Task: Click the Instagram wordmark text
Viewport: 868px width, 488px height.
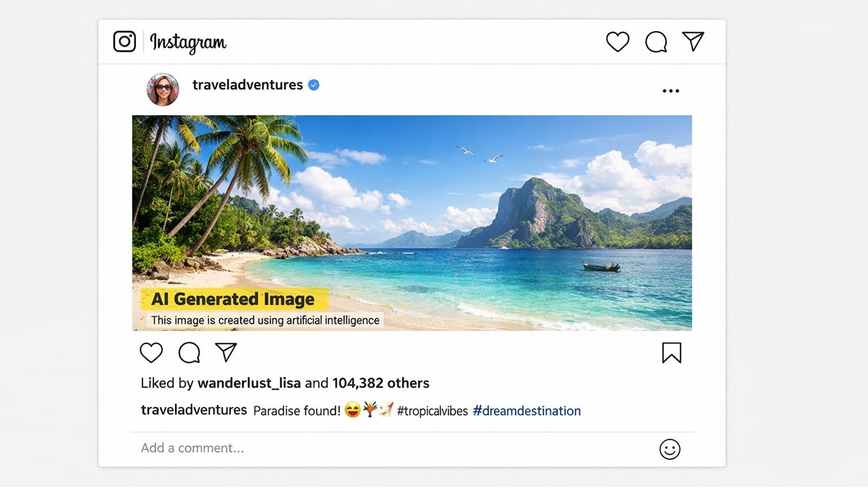Action: [188, 42]
